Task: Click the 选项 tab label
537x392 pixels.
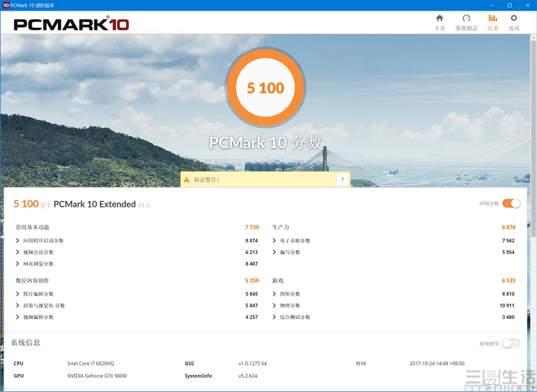Action: pos(513,29)
